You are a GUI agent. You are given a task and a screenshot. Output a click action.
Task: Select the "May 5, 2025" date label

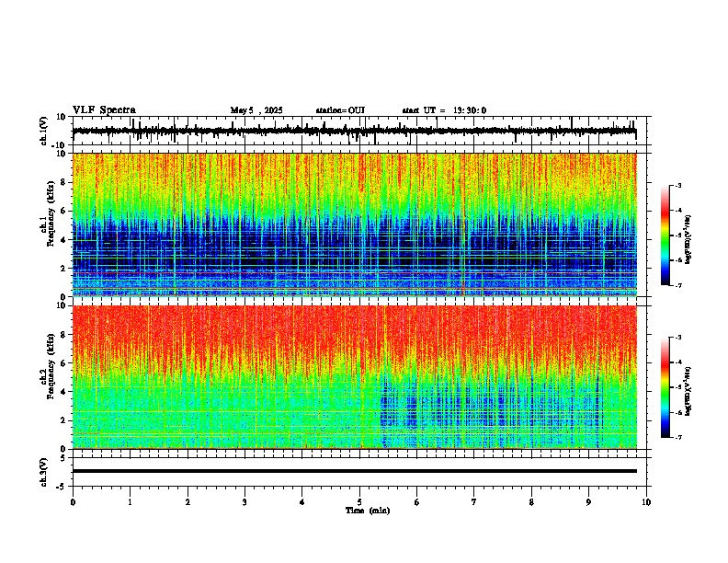[x=256, y=110]
